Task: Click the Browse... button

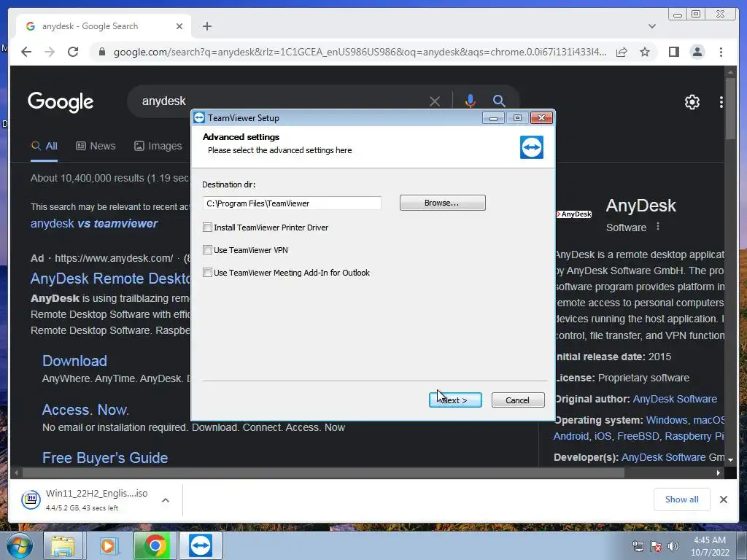Action: click(442, 203)
